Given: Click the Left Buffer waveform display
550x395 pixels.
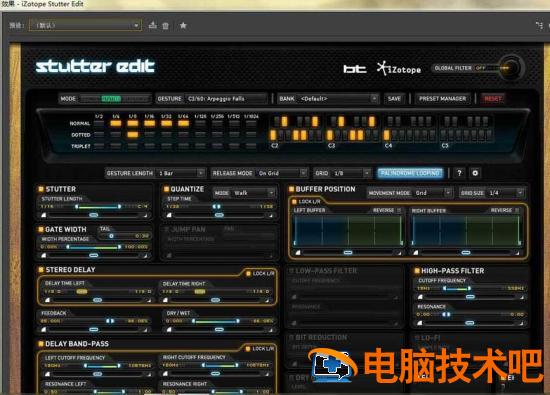Looking at the screenshot, I should tap(348, 230).
